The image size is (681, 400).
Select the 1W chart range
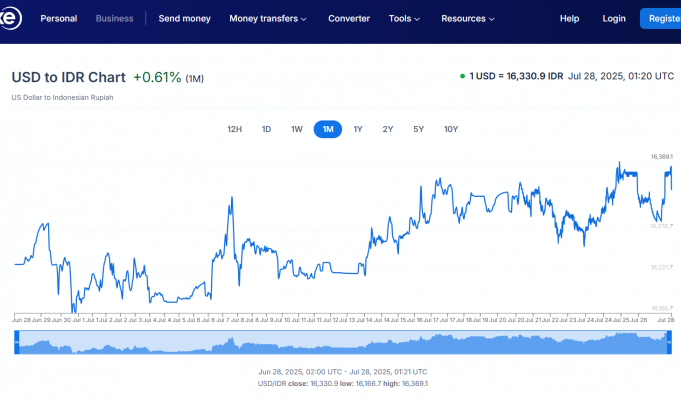(296, 129)
